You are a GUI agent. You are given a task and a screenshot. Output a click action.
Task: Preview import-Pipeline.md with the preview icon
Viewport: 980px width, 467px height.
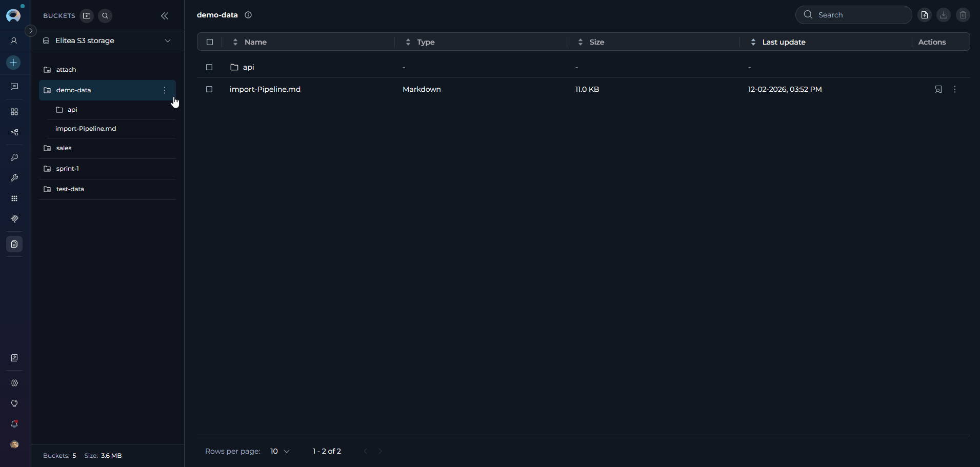coord(938,89)
